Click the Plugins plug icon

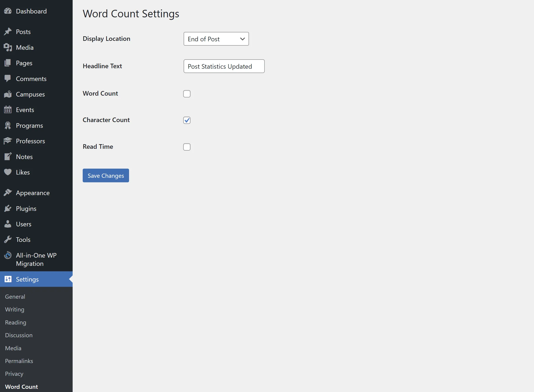pyautogui.click(x=8, y=208)
